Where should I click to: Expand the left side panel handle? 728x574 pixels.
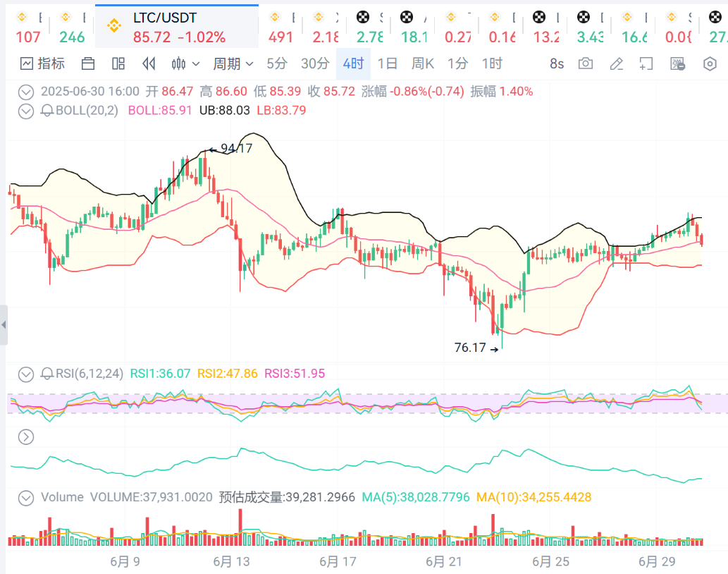coord(4,325)
